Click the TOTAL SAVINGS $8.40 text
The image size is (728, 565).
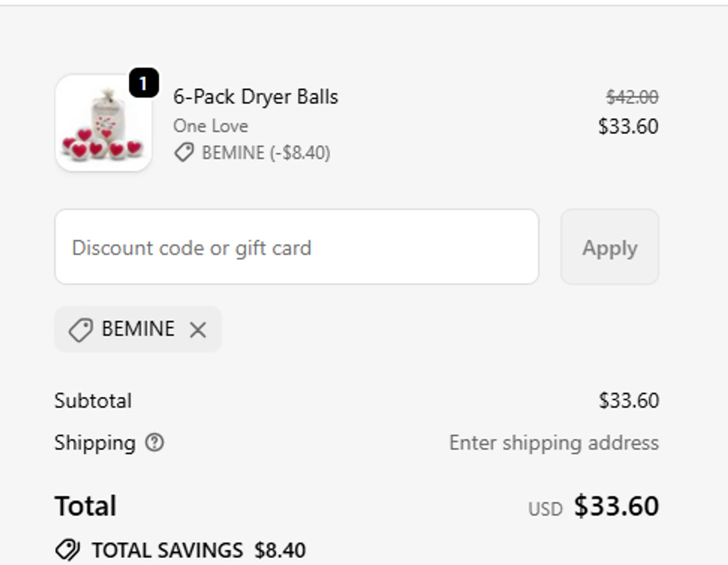[199, 550]
